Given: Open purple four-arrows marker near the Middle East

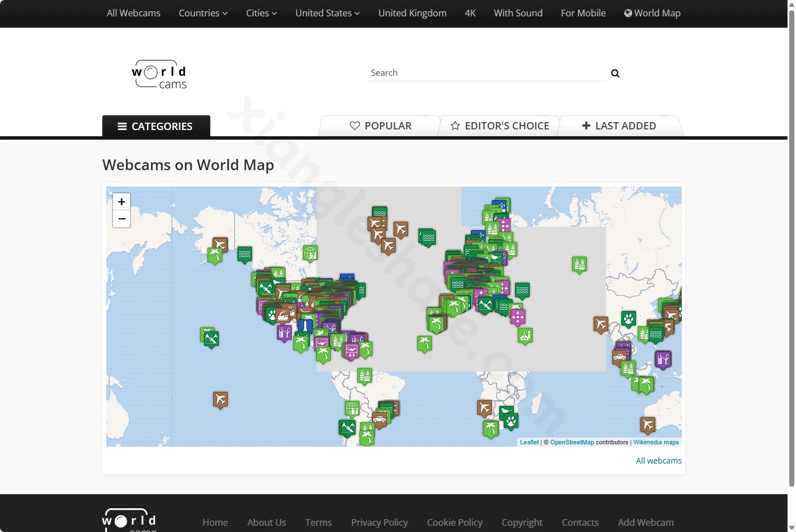Looking at the screenshot, I should 517,317.
